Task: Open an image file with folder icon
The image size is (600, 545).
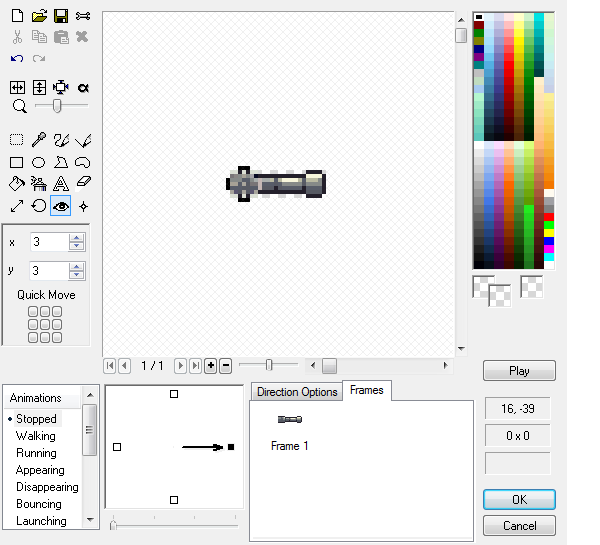Action: (x=39, y=16)
